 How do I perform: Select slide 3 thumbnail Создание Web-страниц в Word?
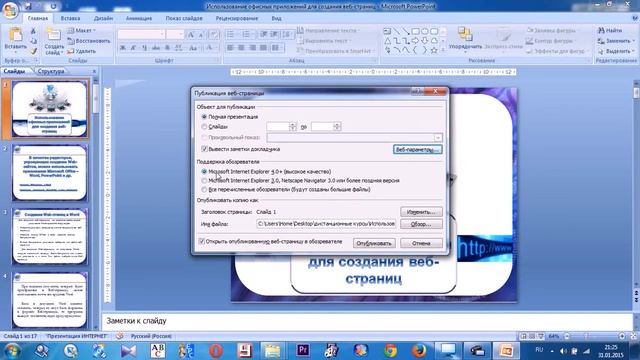pos(49,236)
